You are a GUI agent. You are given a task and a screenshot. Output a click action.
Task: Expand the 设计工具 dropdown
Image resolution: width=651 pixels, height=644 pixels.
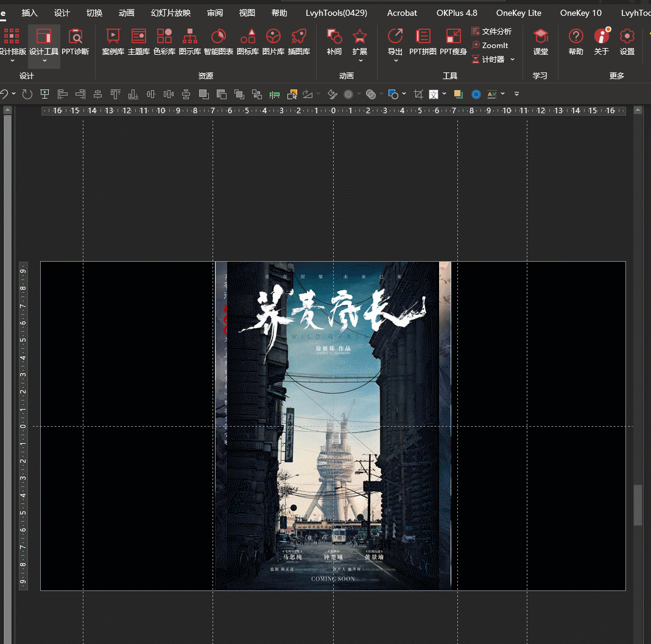pyautogui.click(x=44, y=61)
